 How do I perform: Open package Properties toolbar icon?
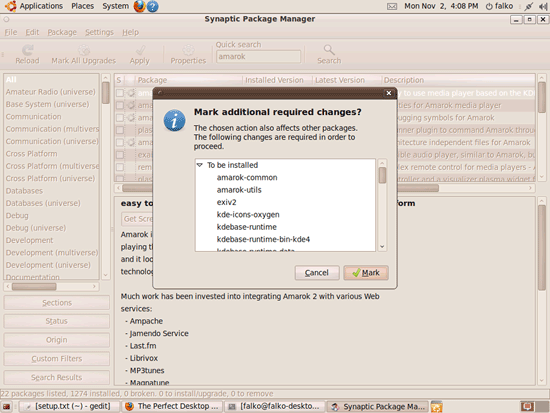pyautogui.click(x=188, y=50)
